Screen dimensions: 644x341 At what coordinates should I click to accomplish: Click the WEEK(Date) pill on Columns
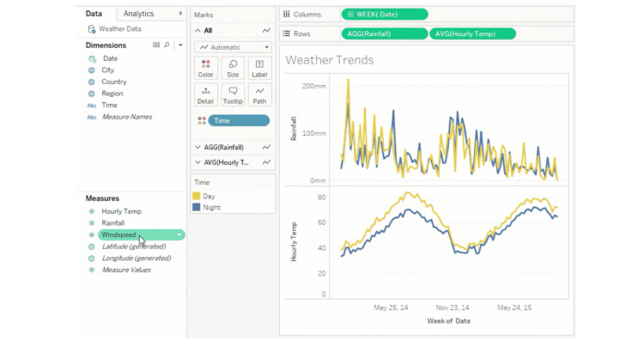[x=385, y=15]
